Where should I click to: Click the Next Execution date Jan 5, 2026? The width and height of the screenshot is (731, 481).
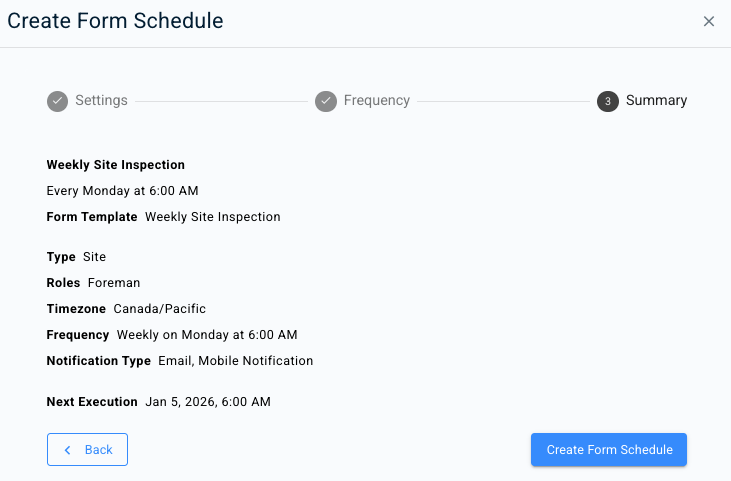pos(208,402)
